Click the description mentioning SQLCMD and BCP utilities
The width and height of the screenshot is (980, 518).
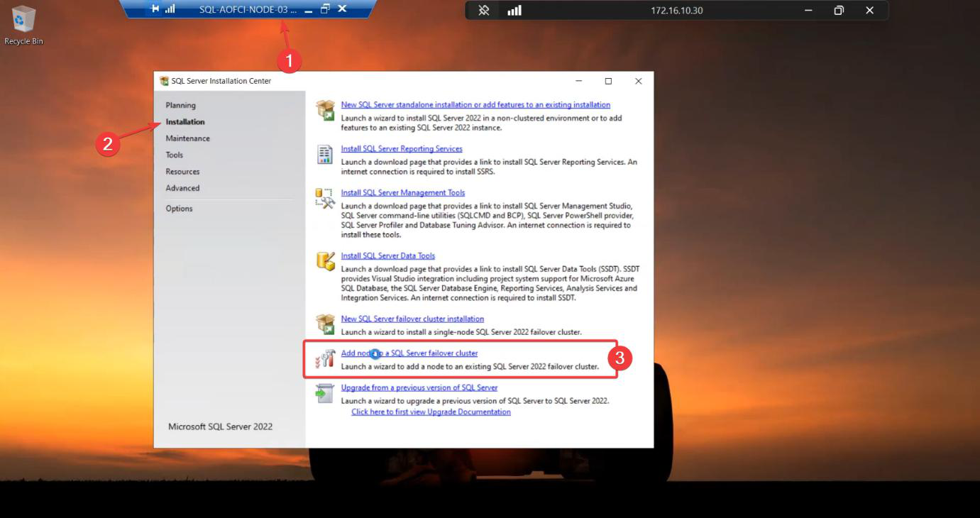click(x=487, y=220)
